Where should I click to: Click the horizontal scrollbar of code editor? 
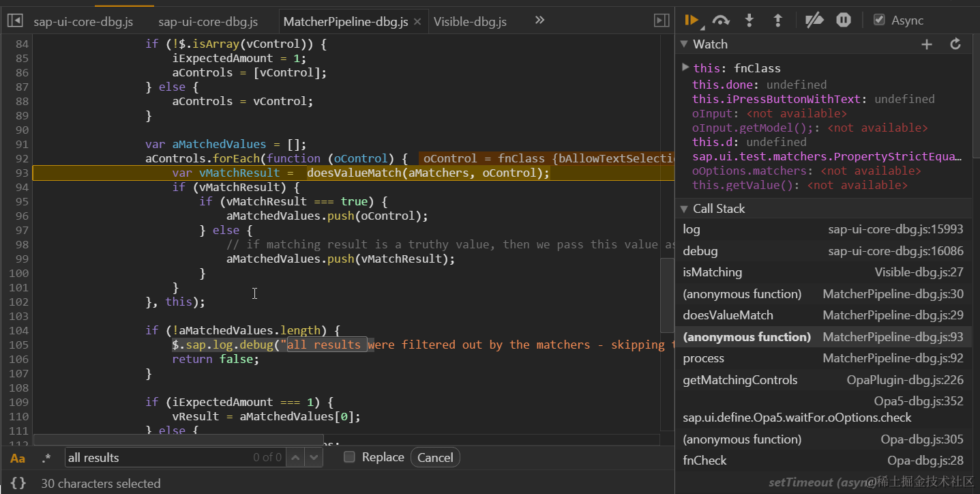(178, 440)
